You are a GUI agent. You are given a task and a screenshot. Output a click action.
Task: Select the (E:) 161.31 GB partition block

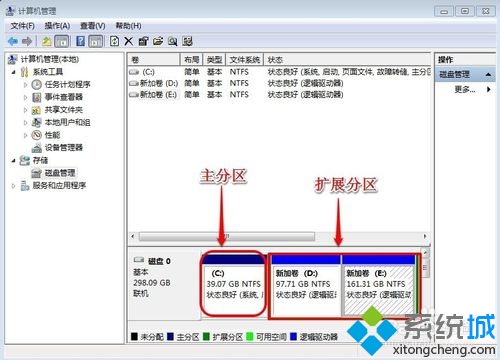click(378, 284)
